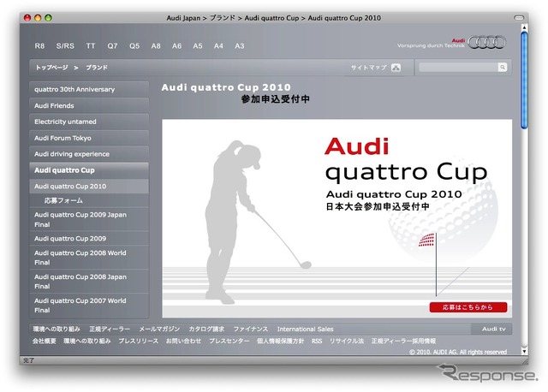Open the 会社概要 footer link
The image size is (548, 392).
(44, 341)
